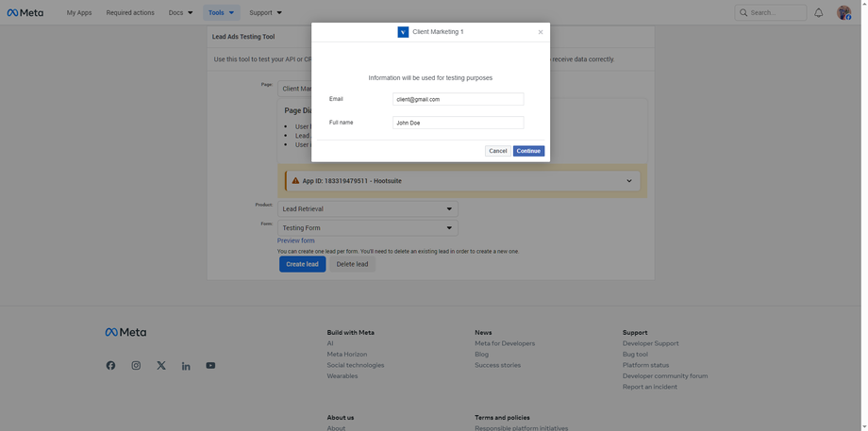Open the Form Testing Form dropdown

pyautogui.click(x=368, y=228)
